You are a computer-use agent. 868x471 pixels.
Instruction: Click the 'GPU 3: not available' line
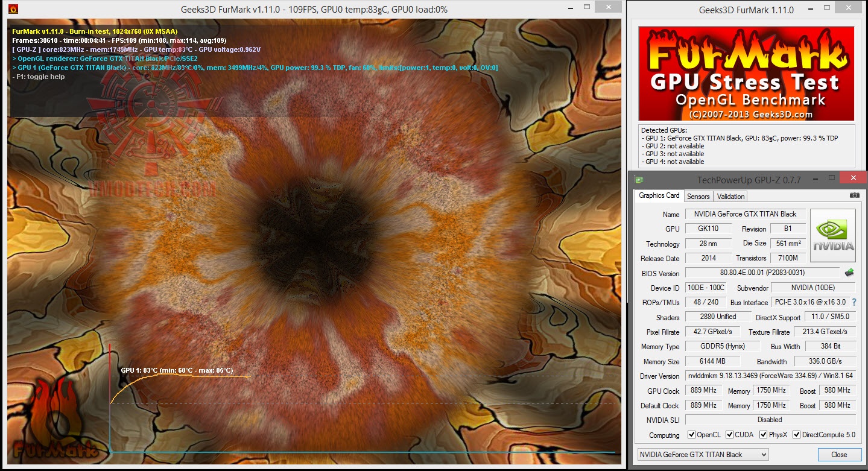[x=672, y=154]
